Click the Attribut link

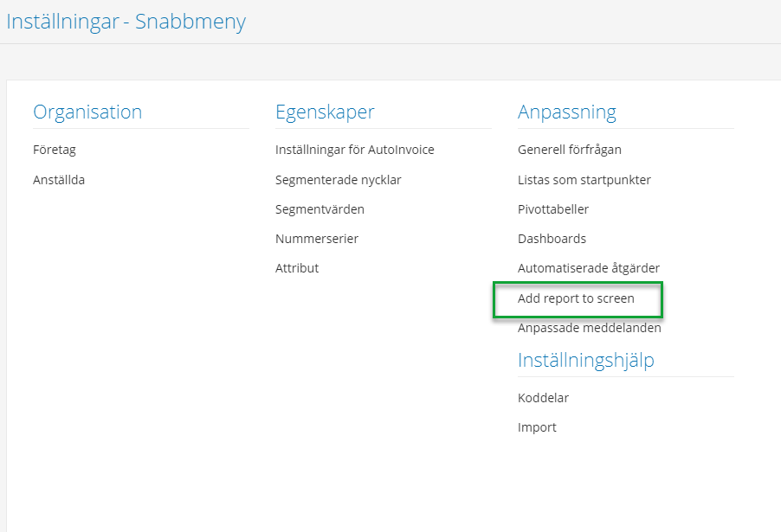tap(297, 268)
